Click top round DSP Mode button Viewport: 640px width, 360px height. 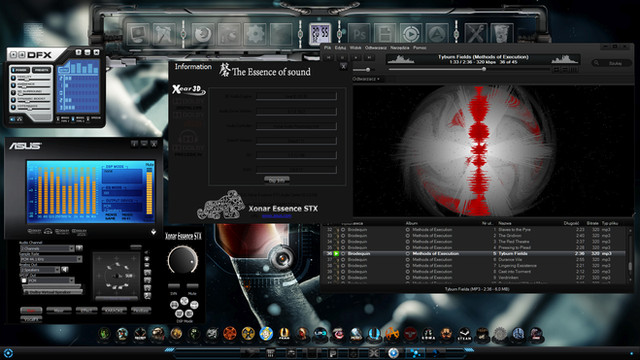coord(184,301)
